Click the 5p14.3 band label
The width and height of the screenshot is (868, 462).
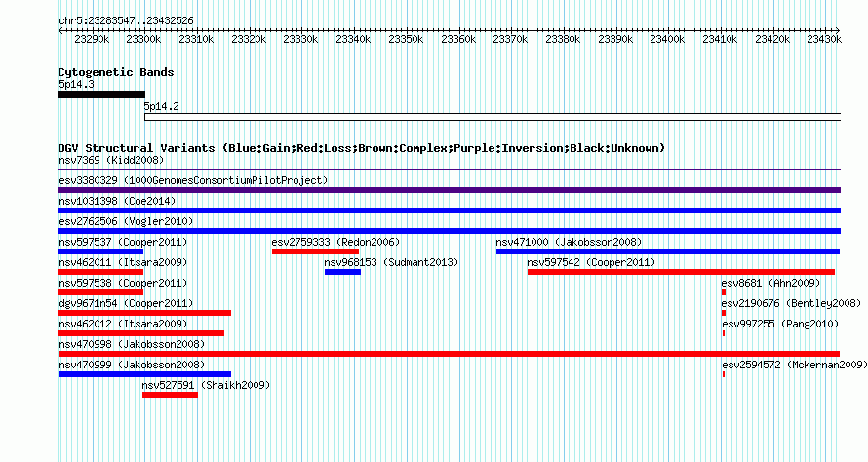point(76,85)
